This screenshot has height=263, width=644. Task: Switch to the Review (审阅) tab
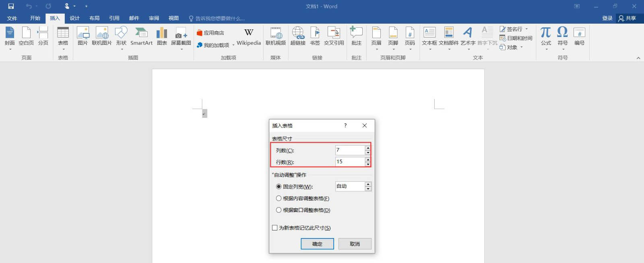(154, 18)
